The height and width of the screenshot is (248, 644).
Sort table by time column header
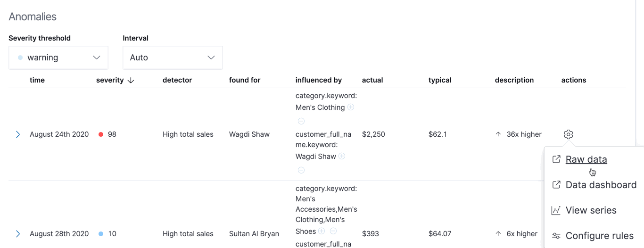point(37,80)
